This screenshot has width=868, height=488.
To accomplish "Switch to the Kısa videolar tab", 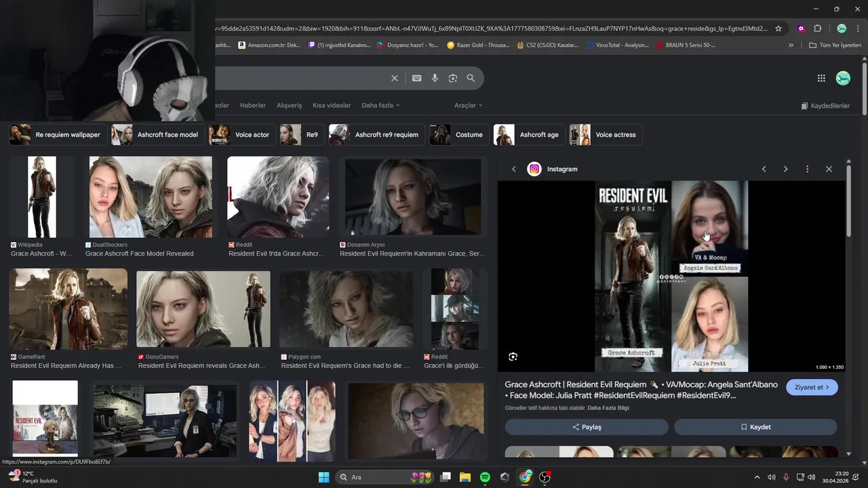I will pos(332,105).
